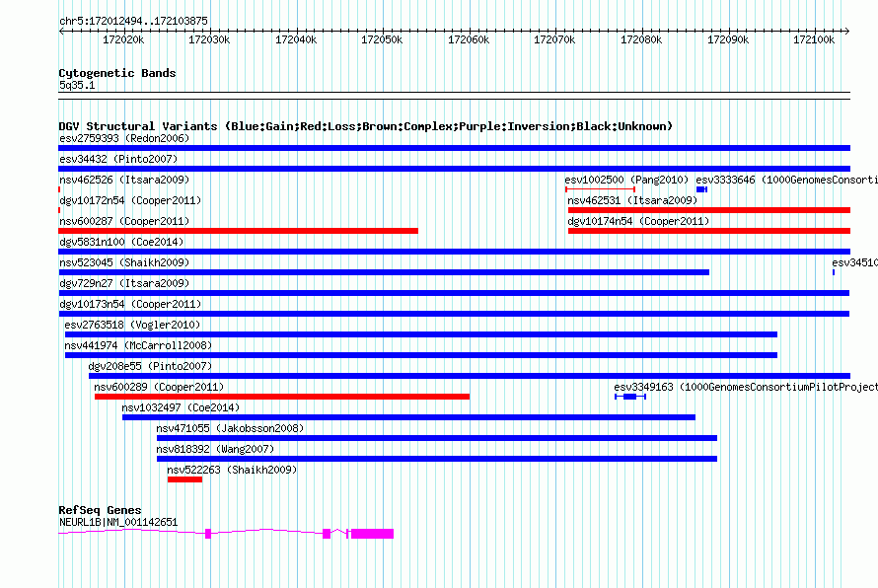Click the thin red esv1002500 loss glyph
Image resolution: width=878 pixels, height=588 pixels.
click(600, 189)
